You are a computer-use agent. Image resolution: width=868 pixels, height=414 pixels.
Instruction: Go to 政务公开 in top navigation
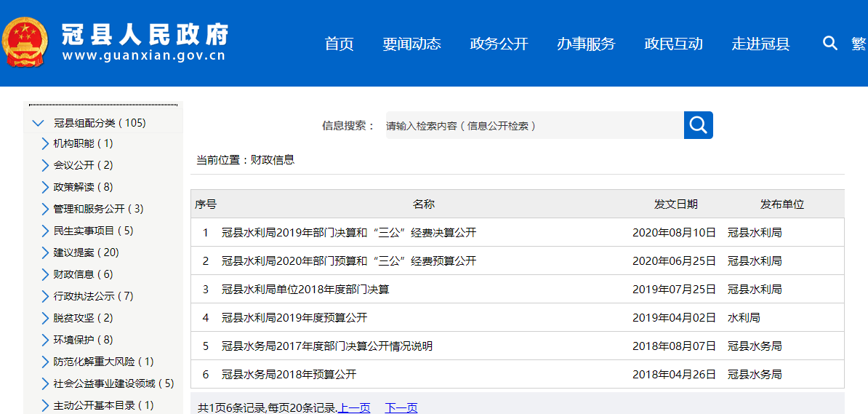coord(499,44)
